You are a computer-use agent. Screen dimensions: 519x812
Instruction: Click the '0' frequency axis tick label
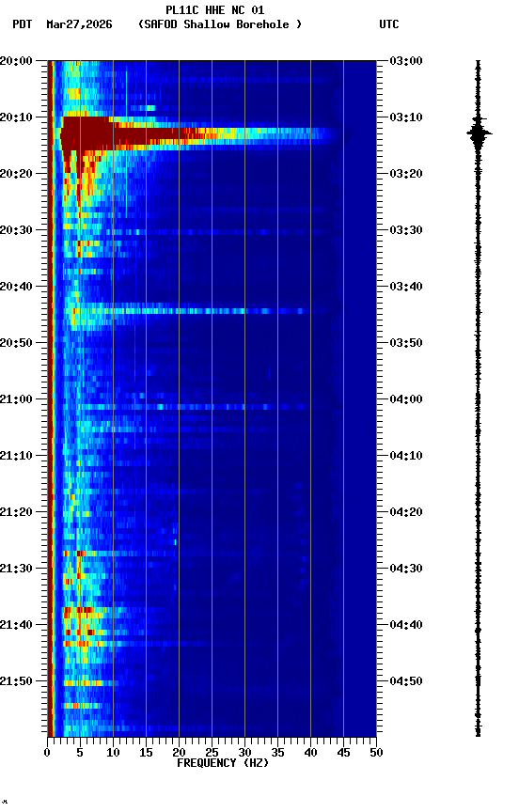pos(47,754)
